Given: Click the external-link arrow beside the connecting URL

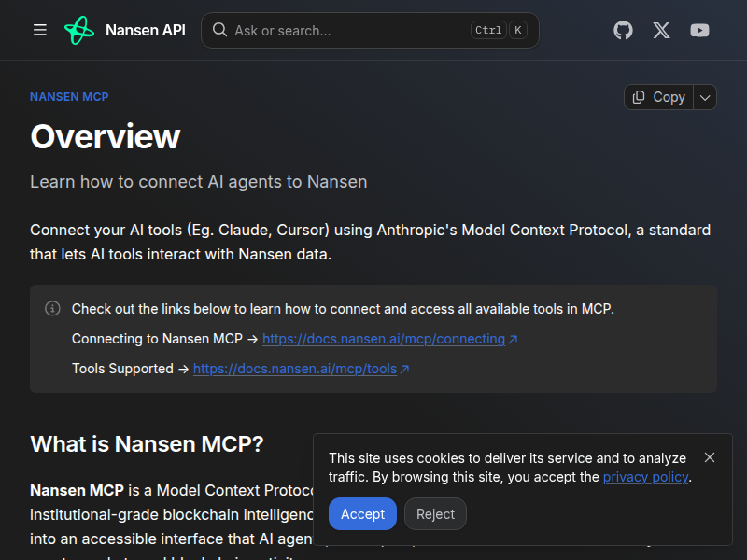Looking at the screenshot, I should point(514,339).
